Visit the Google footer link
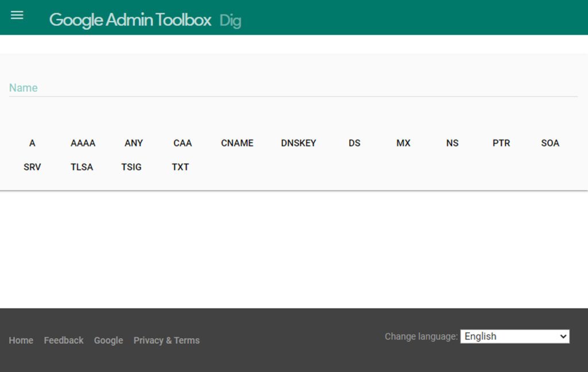This screenshot has height=372, width=588. pos(109,340)
